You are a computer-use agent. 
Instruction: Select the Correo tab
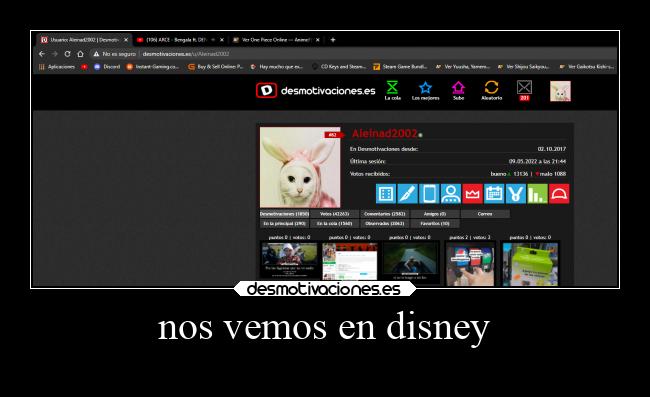tap(485, 214)
